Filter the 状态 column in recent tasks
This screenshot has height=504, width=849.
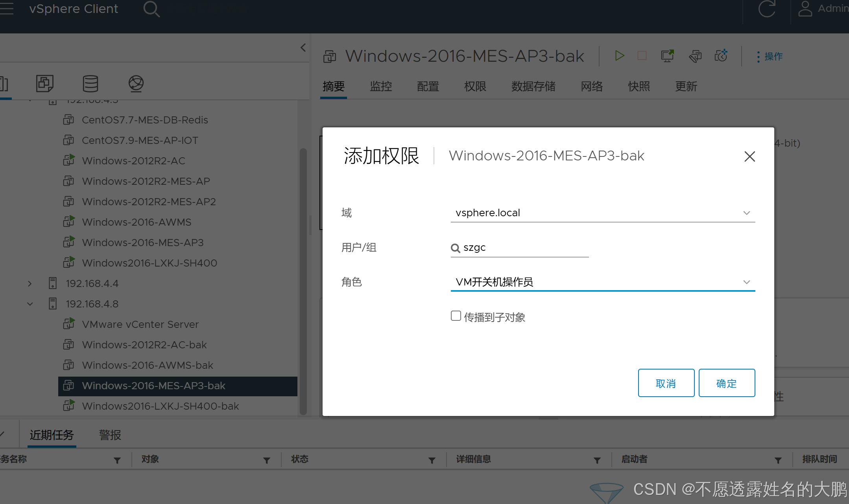pos(432,460)
